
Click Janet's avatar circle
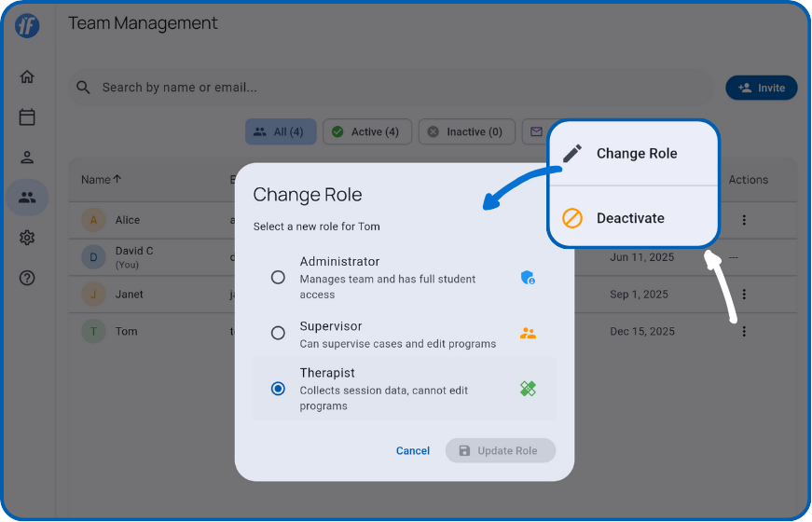pos(94,295)
